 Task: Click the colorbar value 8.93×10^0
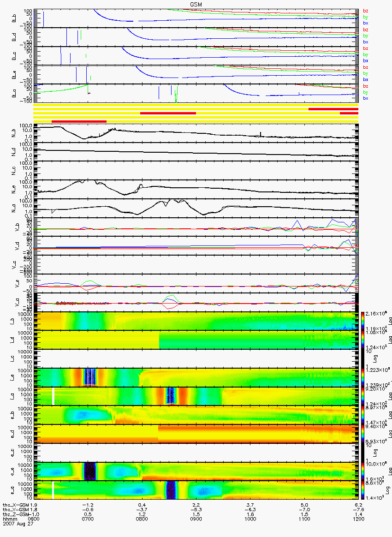point(375,442)
